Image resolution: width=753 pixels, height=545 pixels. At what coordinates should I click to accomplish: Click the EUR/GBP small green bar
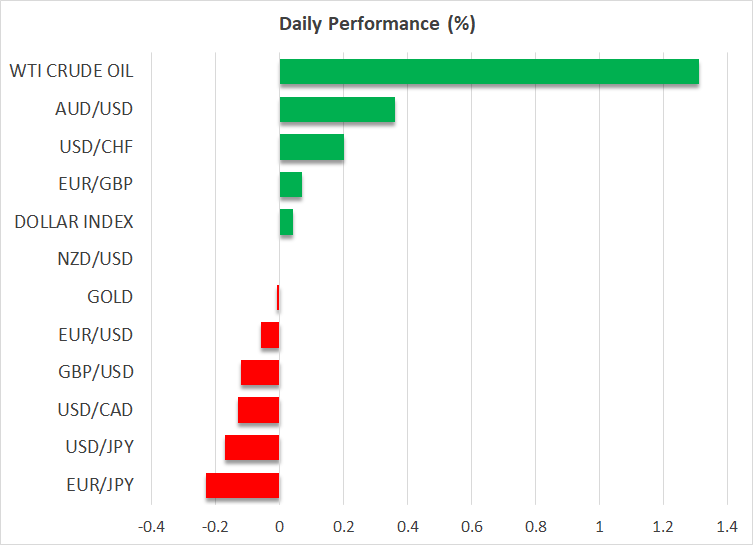(290, 185)
